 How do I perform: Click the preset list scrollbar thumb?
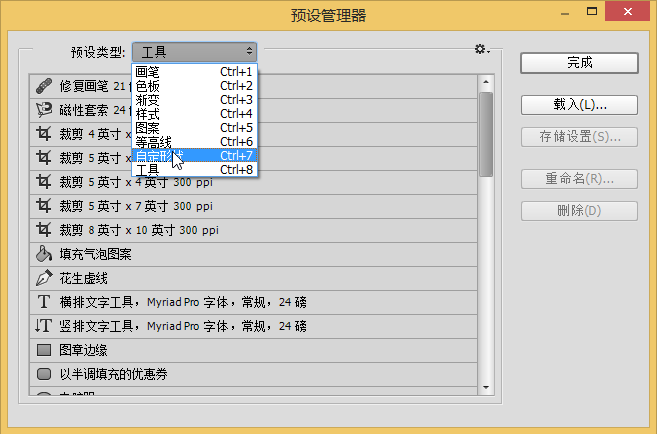click(x=486, y=134)
